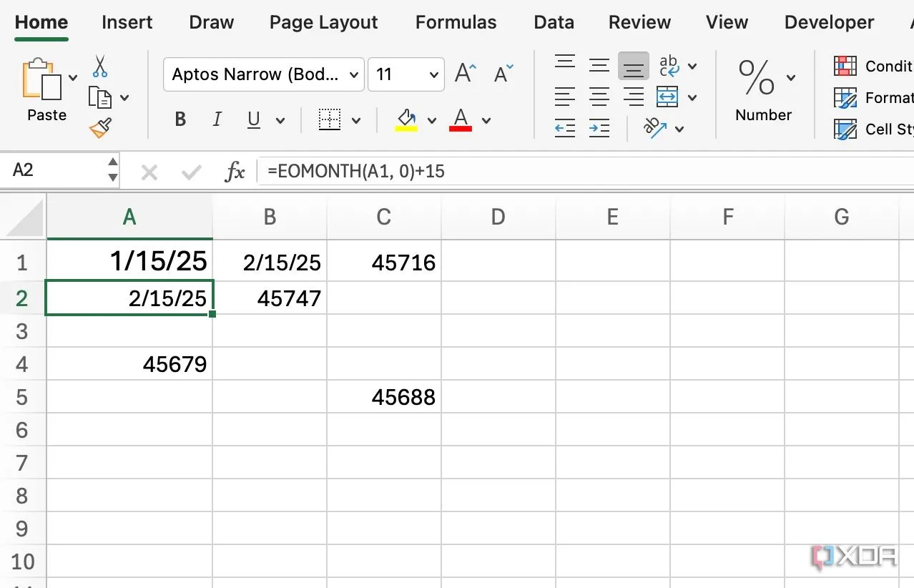Open the Cell Styles button

[x=873, y=129]
